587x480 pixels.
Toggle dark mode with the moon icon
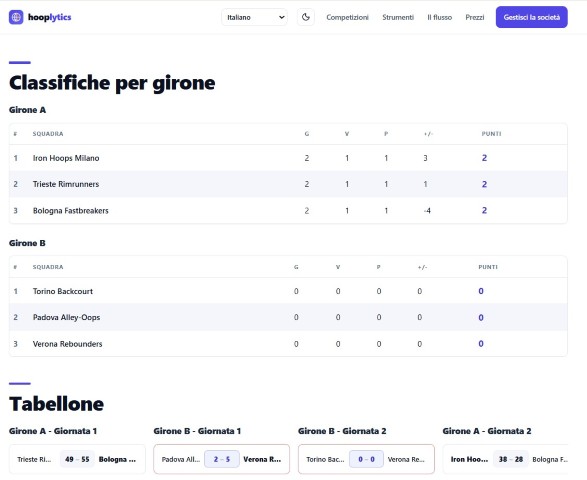click(306, 17)
